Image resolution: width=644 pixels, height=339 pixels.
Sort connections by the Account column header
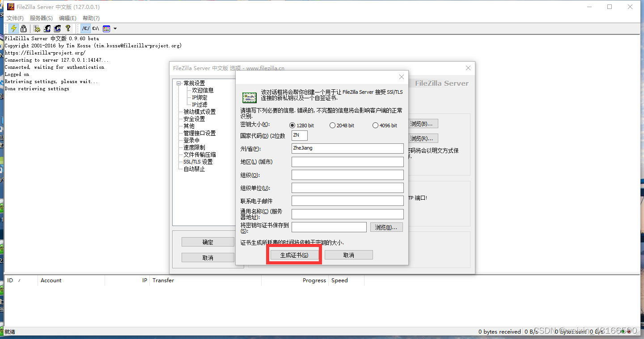[x=71, y=280]
